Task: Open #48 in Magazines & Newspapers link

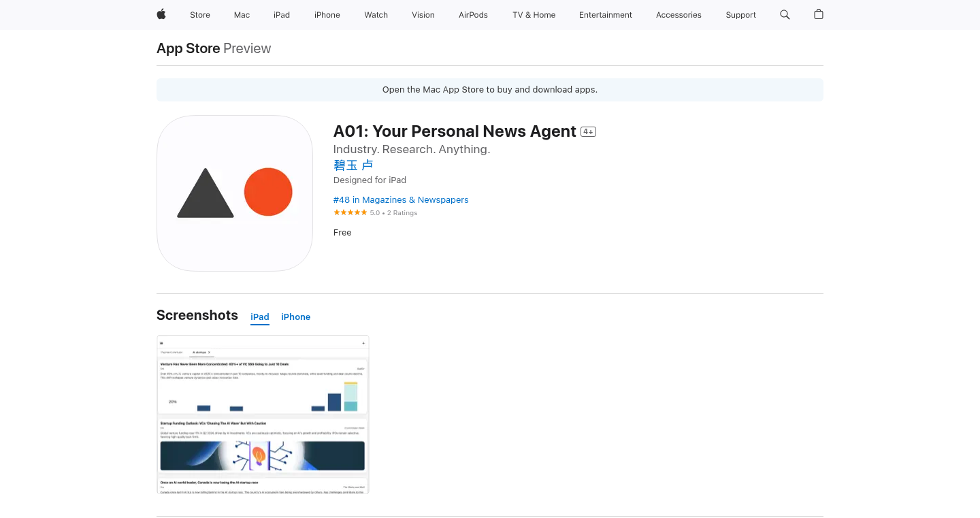Action: [401, 200]
